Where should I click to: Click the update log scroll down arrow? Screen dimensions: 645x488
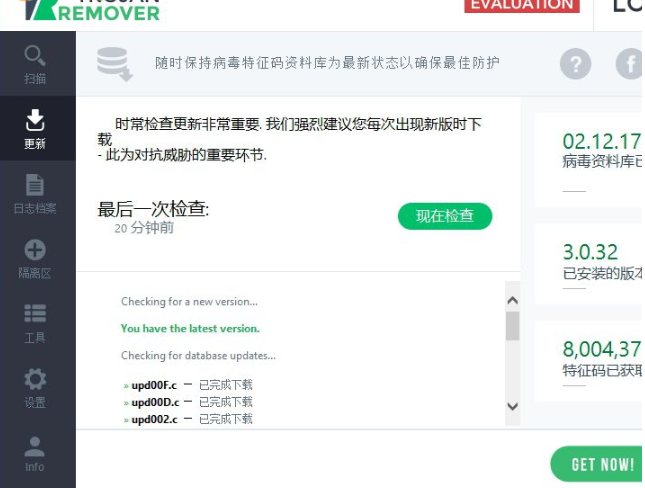(513, 407)
